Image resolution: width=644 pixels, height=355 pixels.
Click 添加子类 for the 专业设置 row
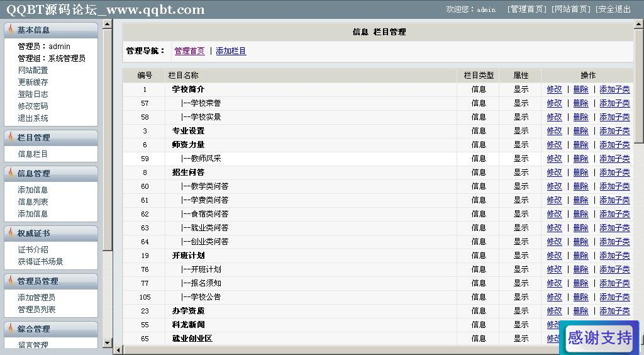pyautogui.click(x=614, y=131)
